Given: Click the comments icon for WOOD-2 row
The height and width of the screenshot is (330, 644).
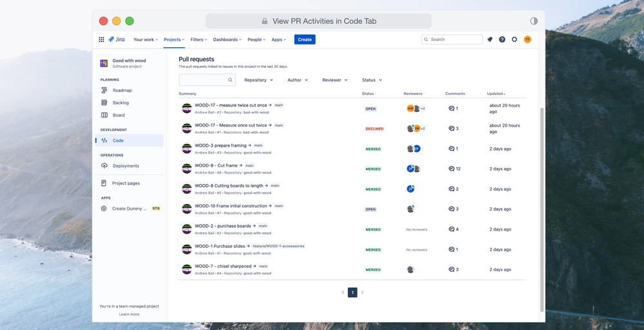Looking at the screenshot, I should pyautogui.click(x=451, y=229).
